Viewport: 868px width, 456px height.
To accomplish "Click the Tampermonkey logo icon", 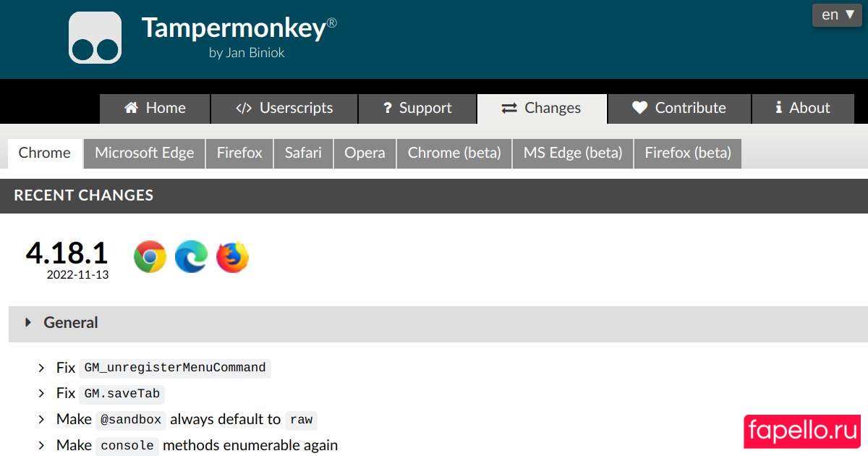I will click(x=95, y=38).
